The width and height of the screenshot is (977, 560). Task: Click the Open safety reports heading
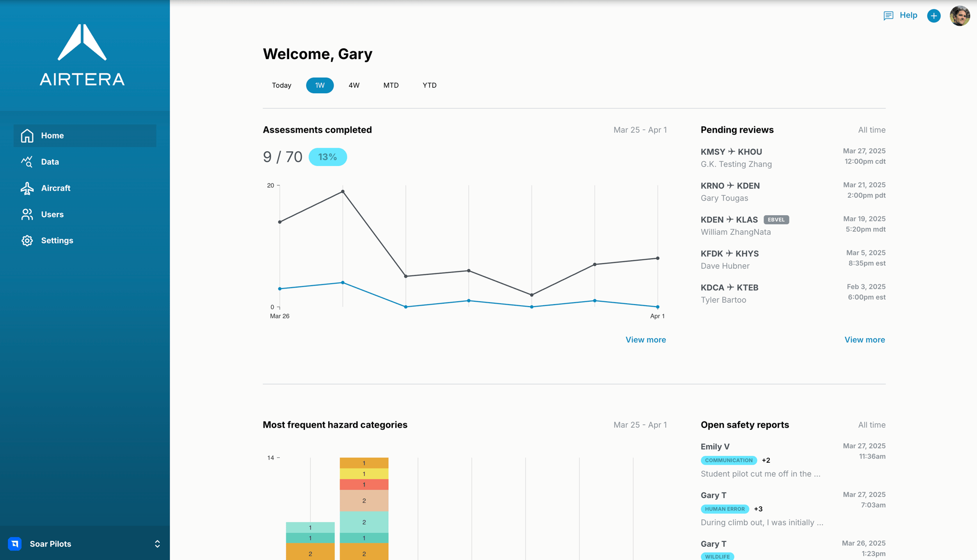pyautogui.click(x=744, y=425)
